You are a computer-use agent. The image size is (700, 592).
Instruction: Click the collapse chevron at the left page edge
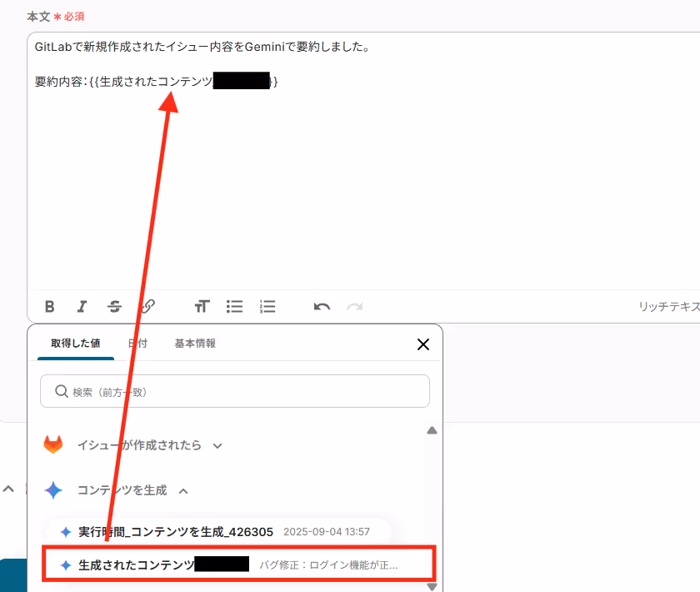coord(8,489)
